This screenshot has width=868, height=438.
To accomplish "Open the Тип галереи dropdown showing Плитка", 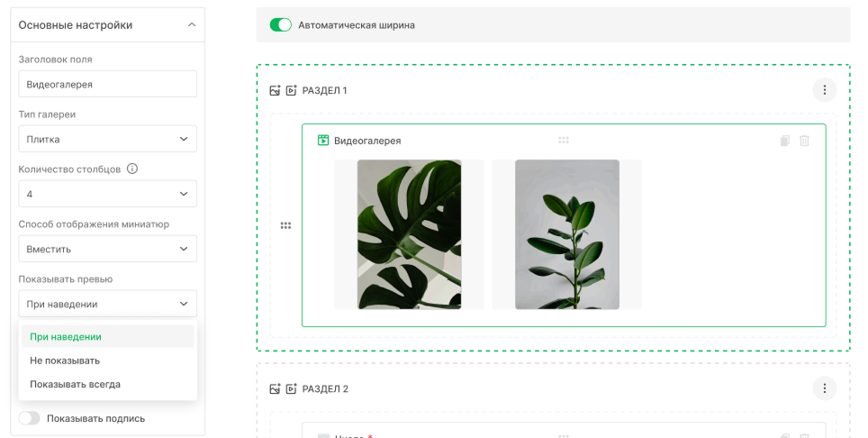I will tap(107, 139).
